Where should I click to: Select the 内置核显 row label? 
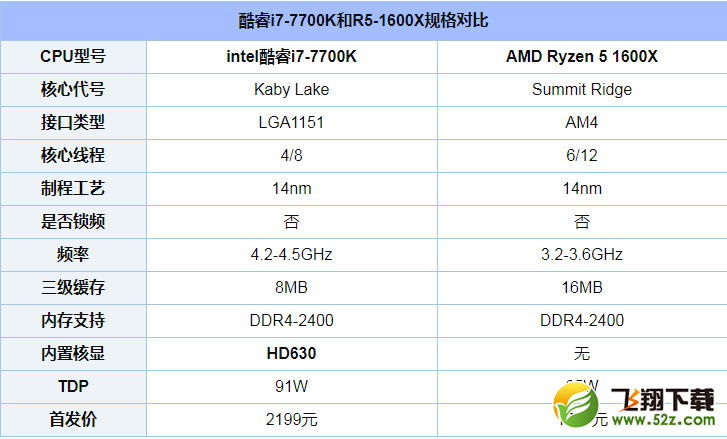pos(73,354)
